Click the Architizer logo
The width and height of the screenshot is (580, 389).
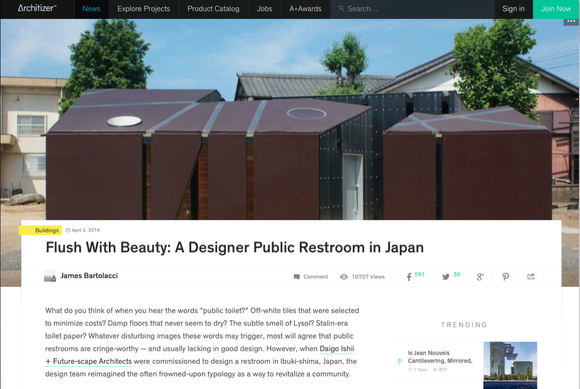[x=37, y=8]
